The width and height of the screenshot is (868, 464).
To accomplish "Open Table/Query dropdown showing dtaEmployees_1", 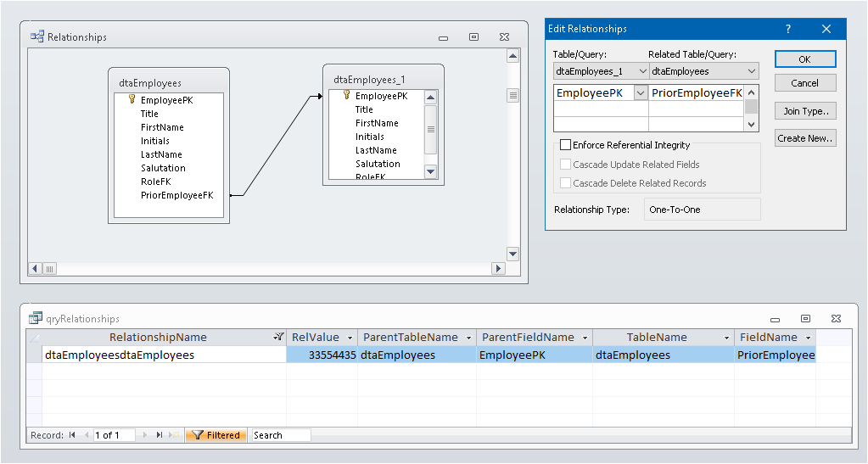I will click(642, 71).
